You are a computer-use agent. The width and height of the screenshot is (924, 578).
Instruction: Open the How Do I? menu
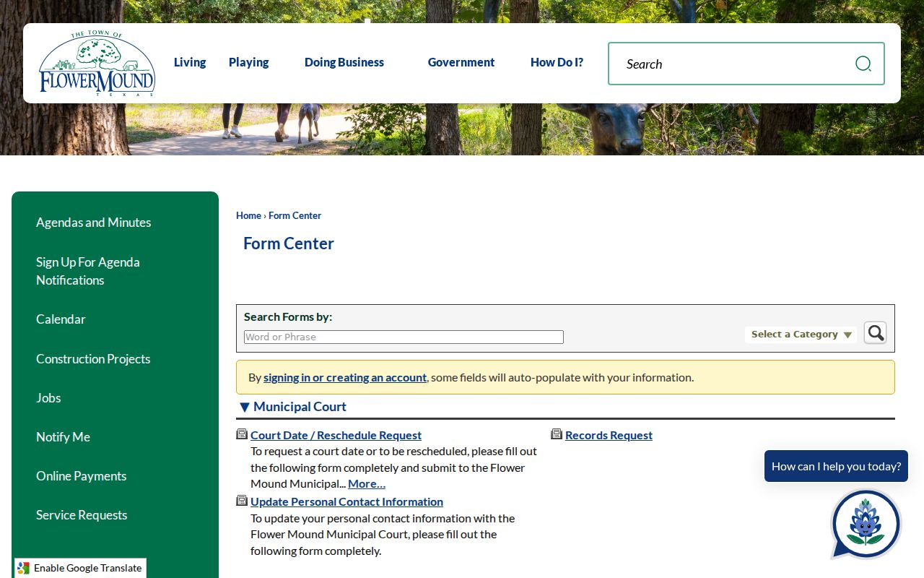click(557, 62)
